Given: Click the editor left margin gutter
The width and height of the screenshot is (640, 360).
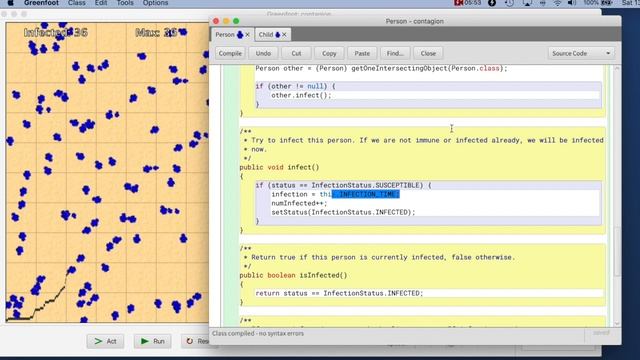Looking at the screenshot, I should (216, 196).
